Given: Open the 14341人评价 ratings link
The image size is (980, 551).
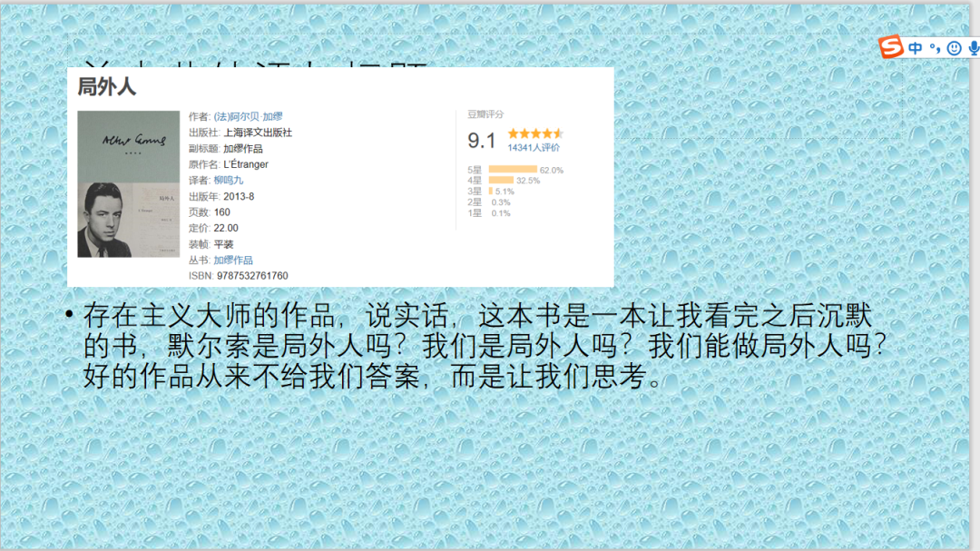Looking at the screenshot, I should (x=534, y=147).
